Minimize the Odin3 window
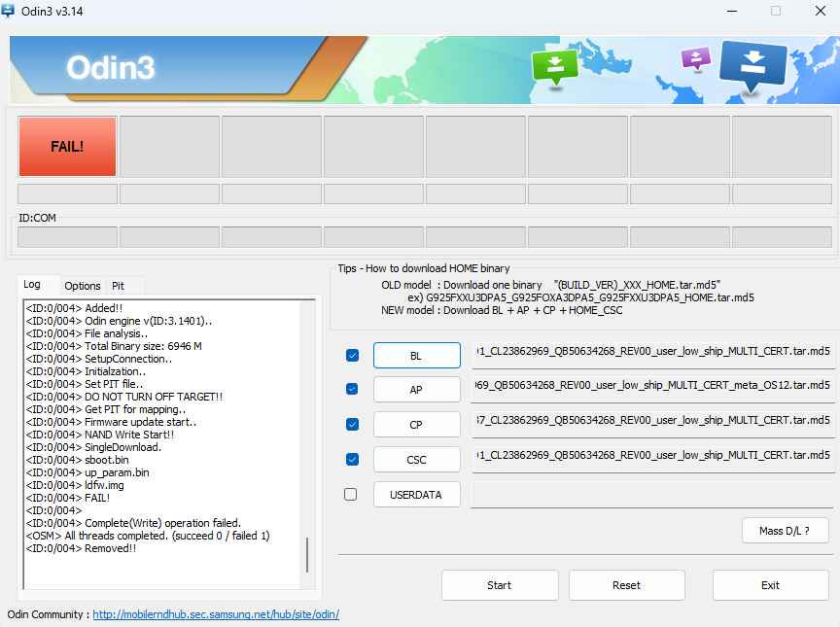 732,11
